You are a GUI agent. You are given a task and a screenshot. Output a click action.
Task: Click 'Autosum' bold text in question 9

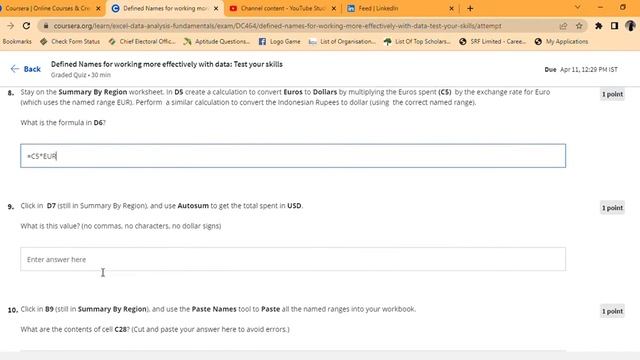click(x=193, y=206)
